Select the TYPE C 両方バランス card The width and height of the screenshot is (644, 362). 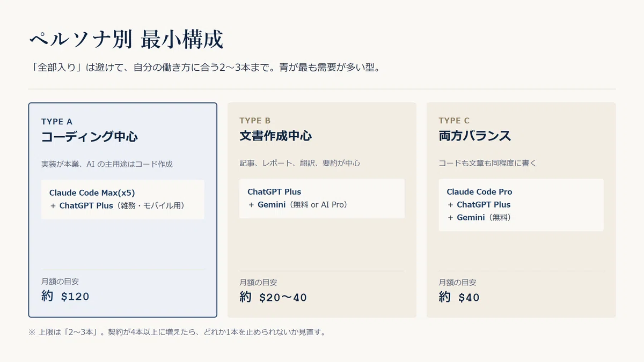[521, 210]
